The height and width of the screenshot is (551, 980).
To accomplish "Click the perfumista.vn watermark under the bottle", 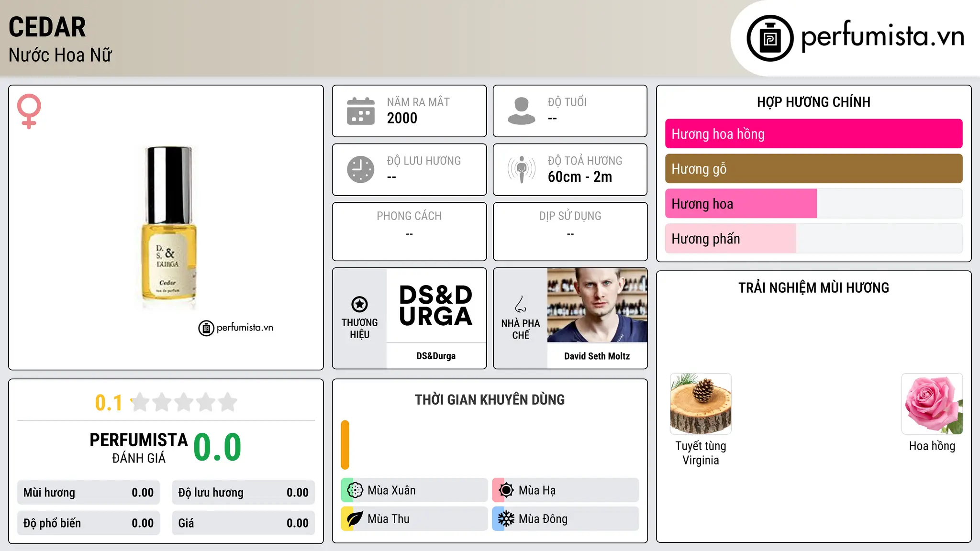I will pos(236,328).
